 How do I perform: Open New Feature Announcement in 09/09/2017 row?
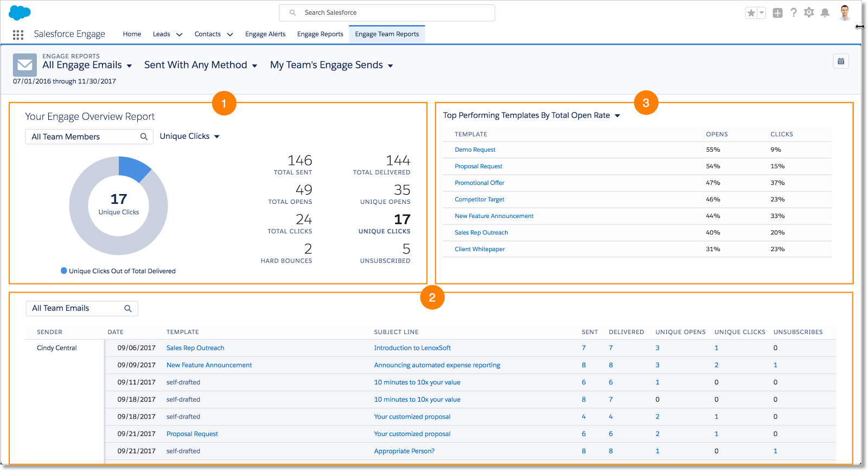point(209,365)
